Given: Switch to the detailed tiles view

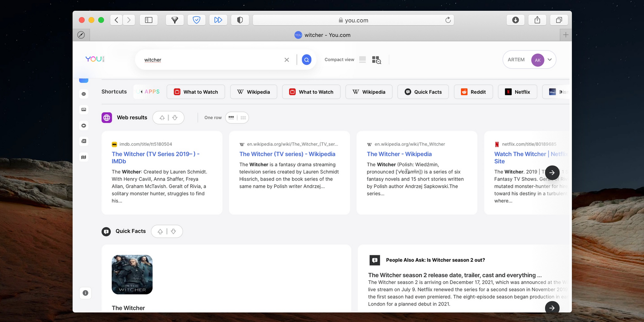Looking at the screenshot, I should 376,60.
